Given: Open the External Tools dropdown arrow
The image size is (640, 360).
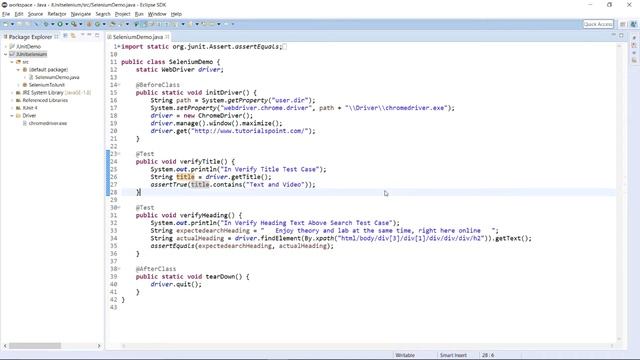Looking at the screenshot, I should tap(81, 24).
